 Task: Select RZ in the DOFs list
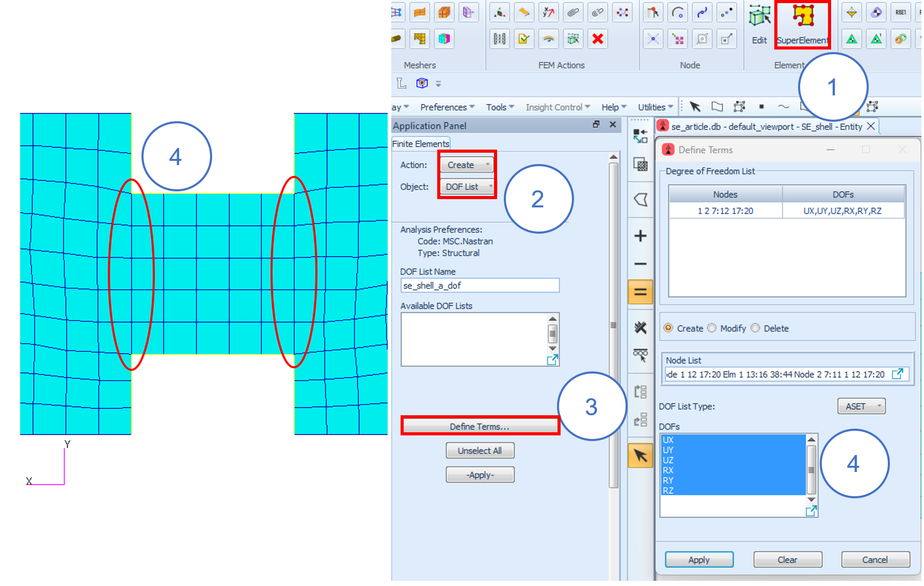tap(733, 491)
